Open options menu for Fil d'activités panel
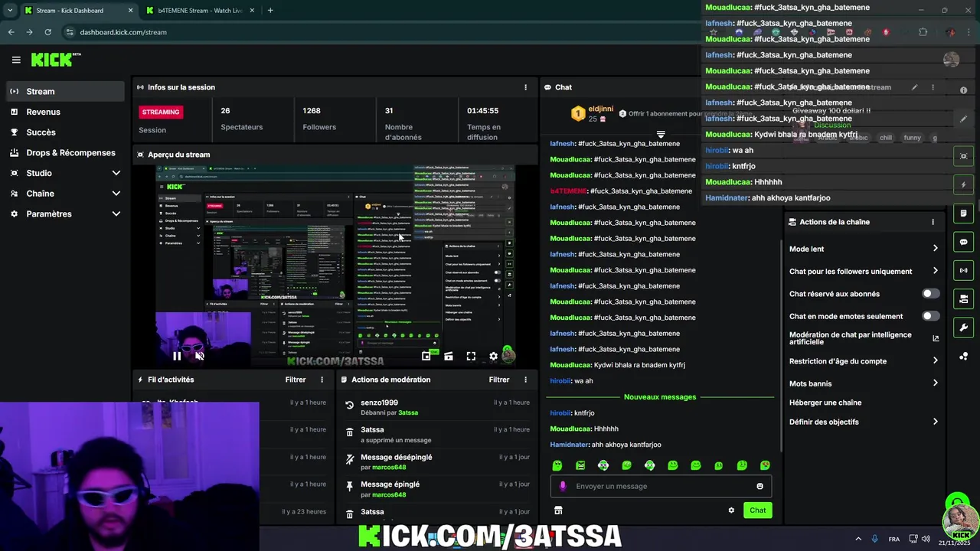 322,380
